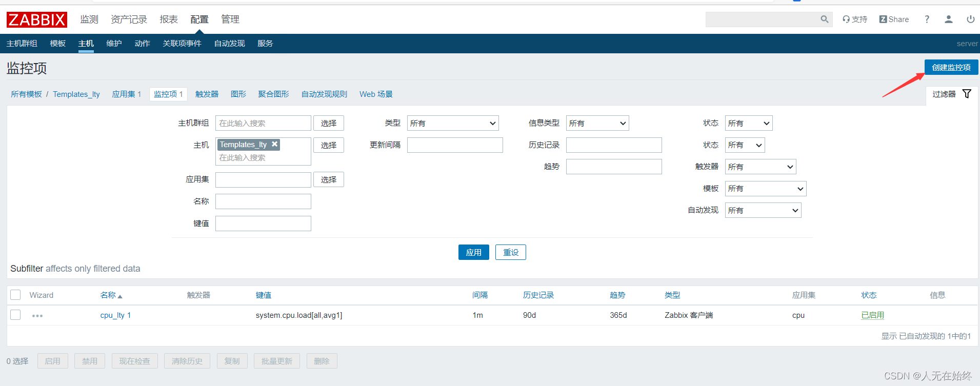Open the 支持 support link
Image resolution: width=980 pixels, height=386 pixels.
pos(855,19)
